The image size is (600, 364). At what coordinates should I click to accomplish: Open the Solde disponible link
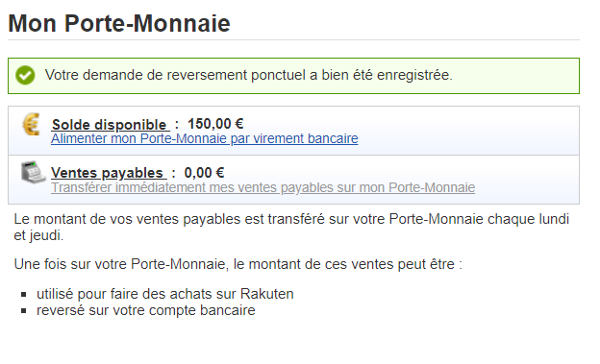coord(111,125)
